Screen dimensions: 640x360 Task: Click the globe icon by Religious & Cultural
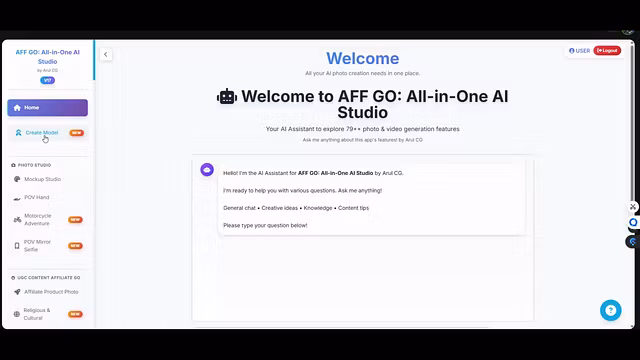coord(17,314)
